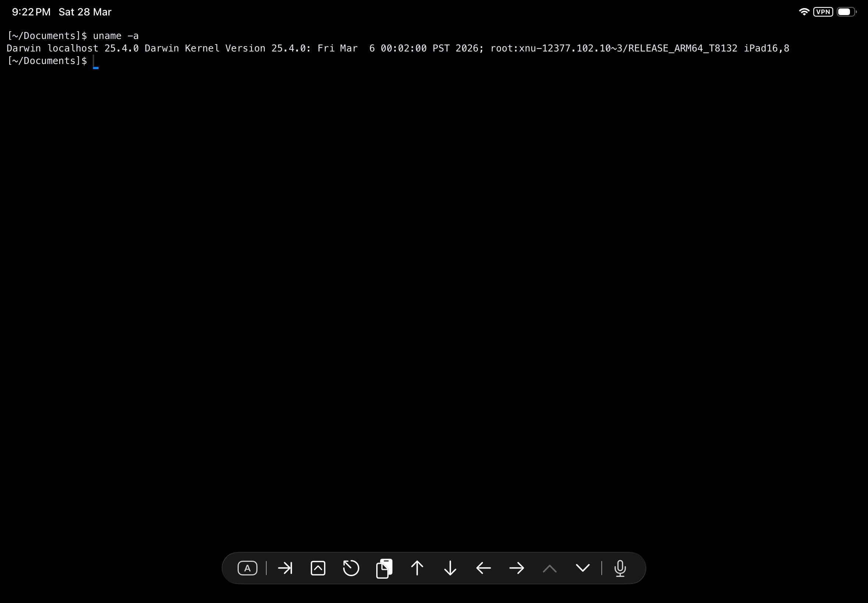Tap the paste clipboard icon
The height and width of the screenshot is (603, 868).
pos(384,568)
